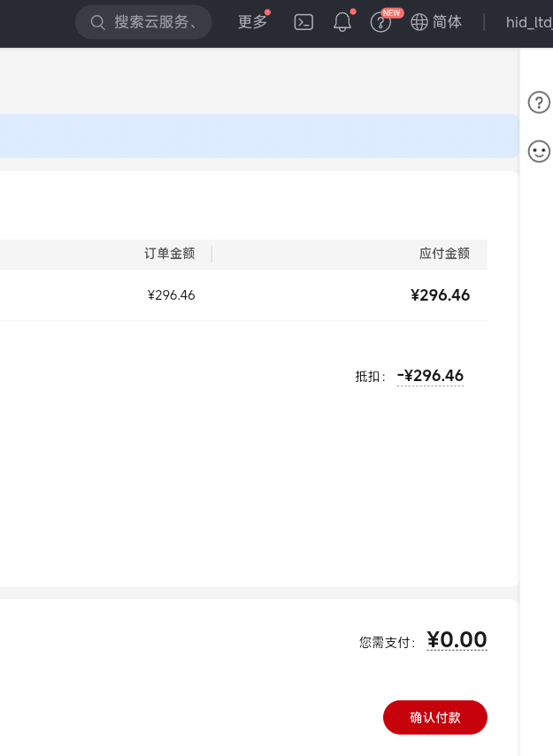Click the magnifier search icon
The width and height of the screenshot is (553, 756).
(97, 22)
